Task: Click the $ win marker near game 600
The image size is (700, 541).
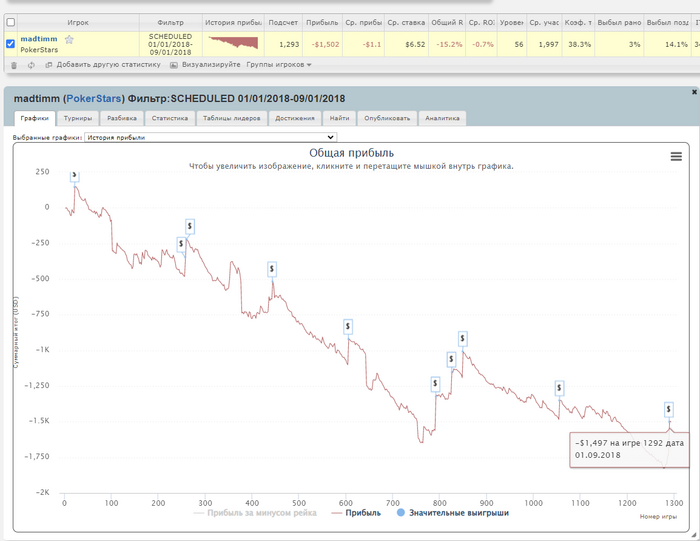Action: (x=348, y=327)
